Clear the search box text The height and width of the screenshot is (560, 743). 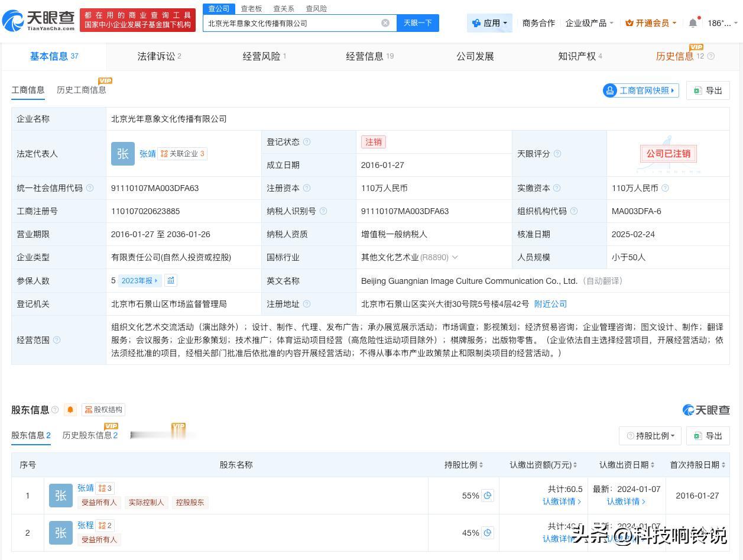(x=385, y=23)
